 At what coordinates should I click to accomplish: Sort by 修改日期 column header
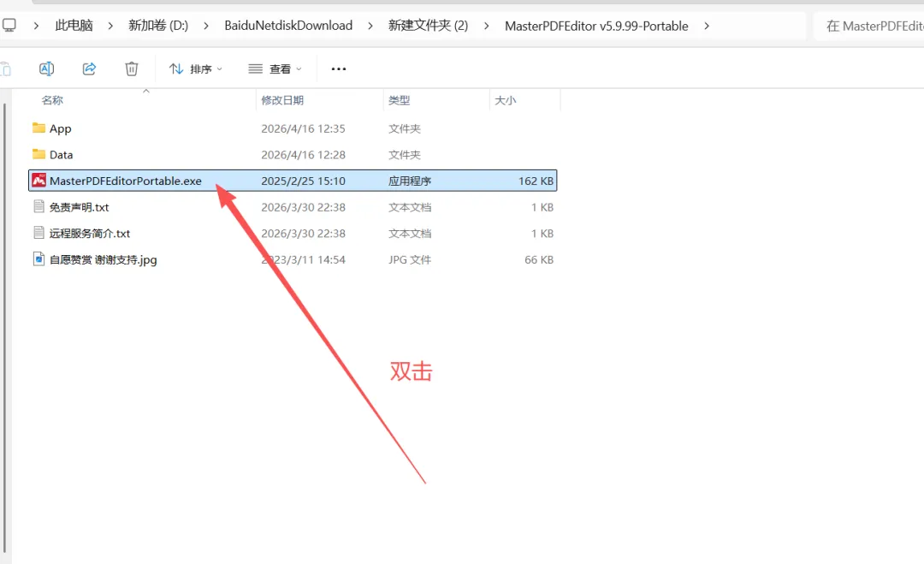coord(282,100)
